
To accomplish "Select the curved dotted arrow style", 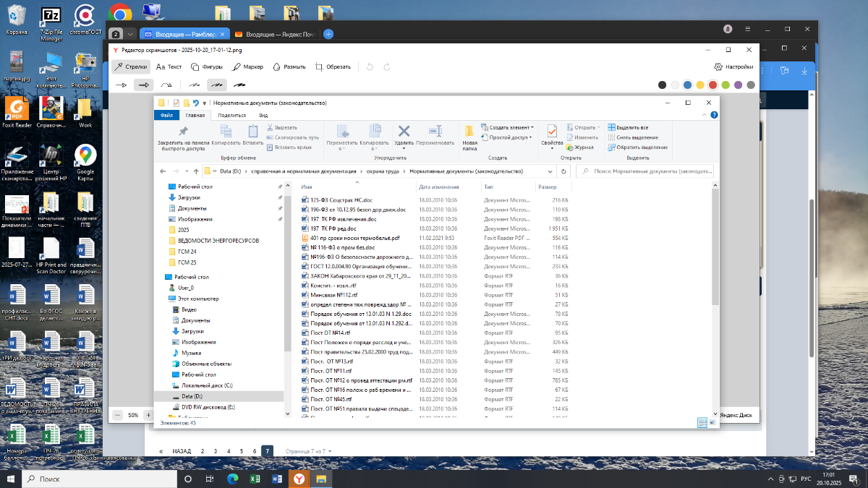I will [x=166, y=85].
